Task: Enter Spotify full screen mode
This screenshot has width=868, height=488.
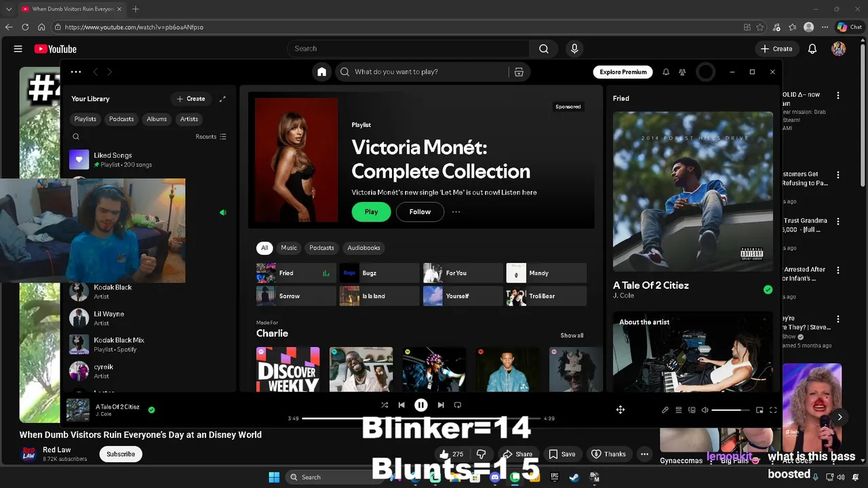Action: (x=773, y=410)
